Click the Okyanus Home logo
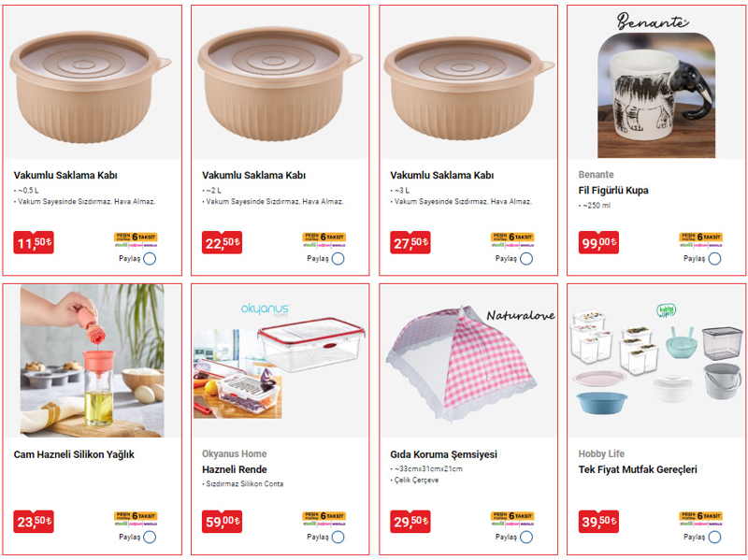 [265, 309]
